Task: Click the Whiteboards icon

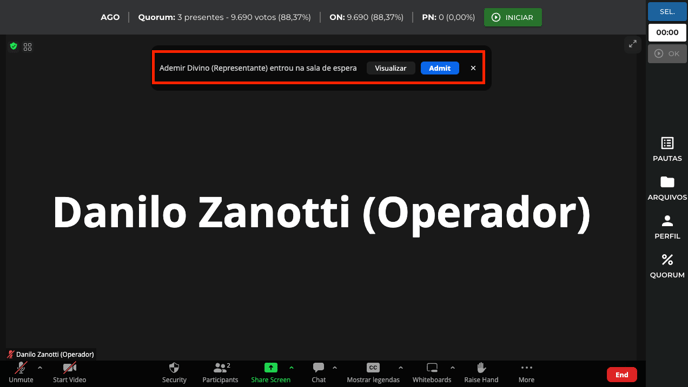Action: tap(432, 373)
